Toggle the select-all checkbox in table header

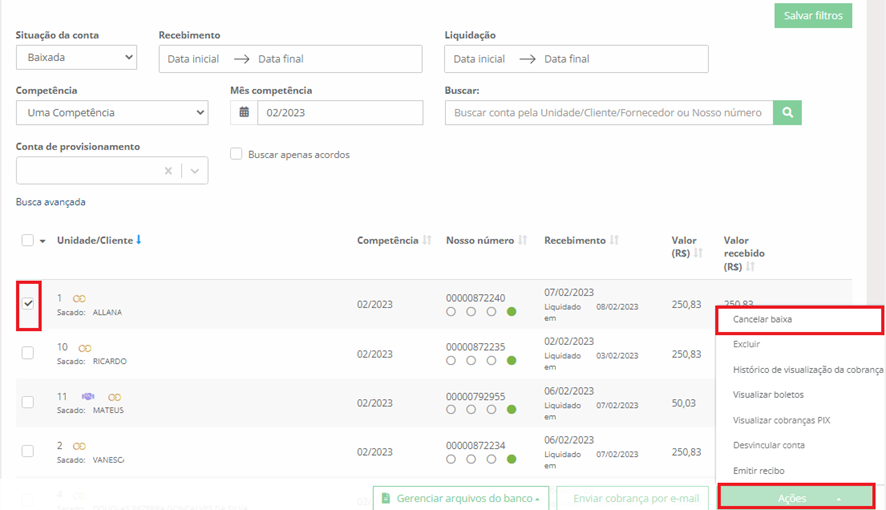tap(28, 240)
